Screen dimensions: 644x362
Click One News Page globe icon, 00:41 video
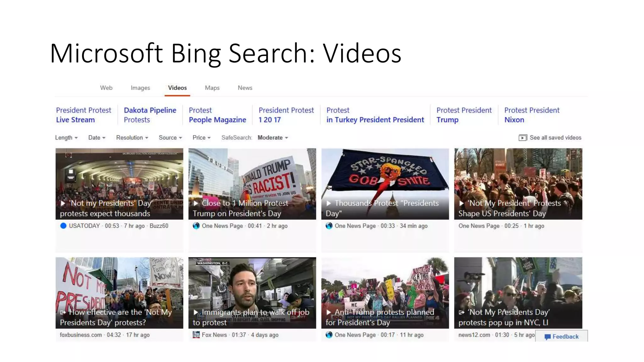coord(196,226)
